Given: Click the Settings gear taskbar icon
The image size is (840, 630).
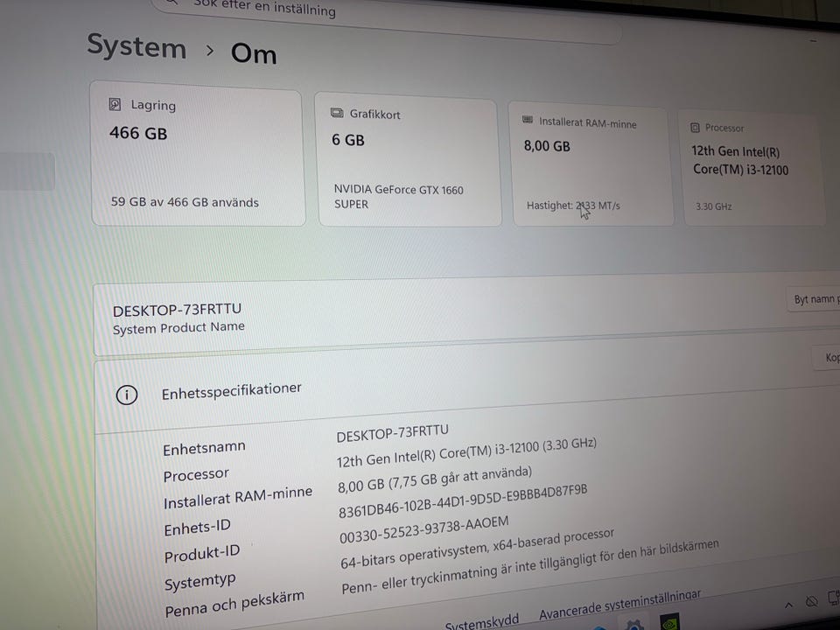Looking at the screenshot, I should coord(635,625).
